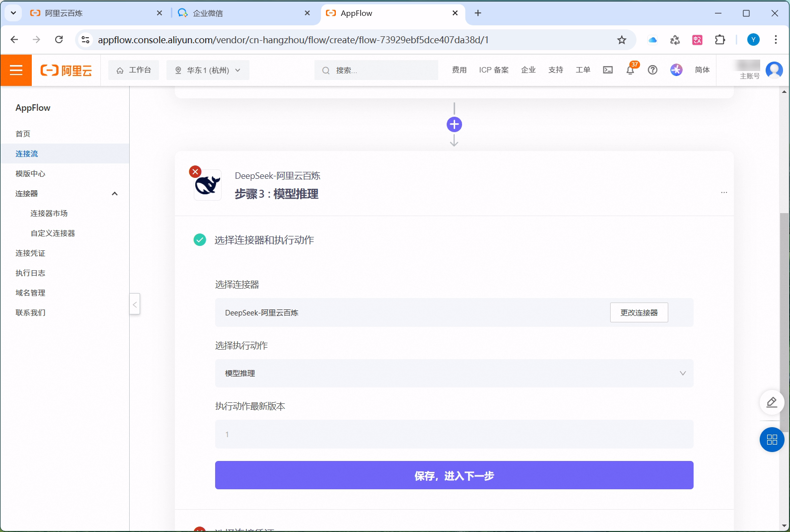Screen dimensions: 790x532
Task: Click the translate extension icon
Action: pyautogui.click(x=697, y=40)
